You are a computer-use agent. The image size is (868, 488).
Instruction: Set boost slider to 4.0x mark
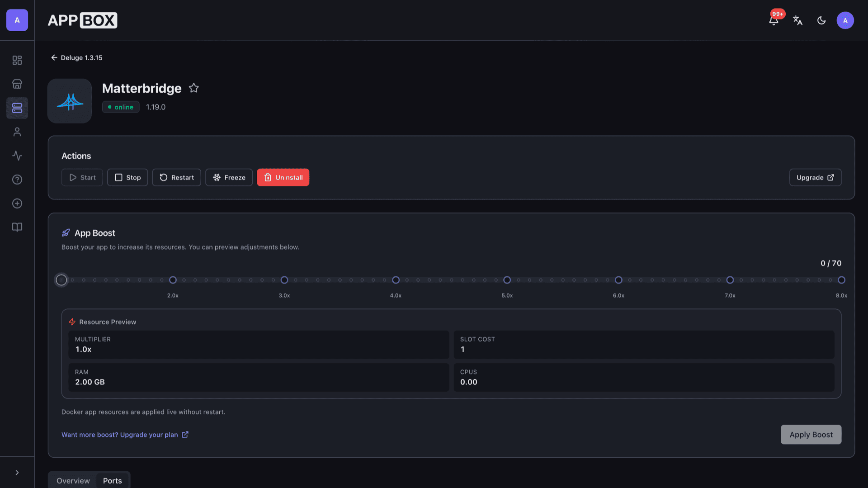(396, 280)
